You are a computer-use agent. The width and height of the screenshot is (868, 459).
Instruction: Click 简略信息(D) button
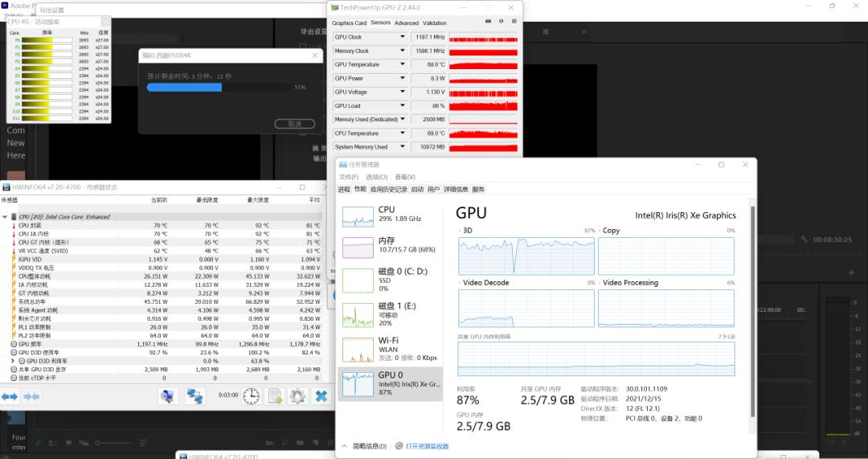(x=369, y=446)
